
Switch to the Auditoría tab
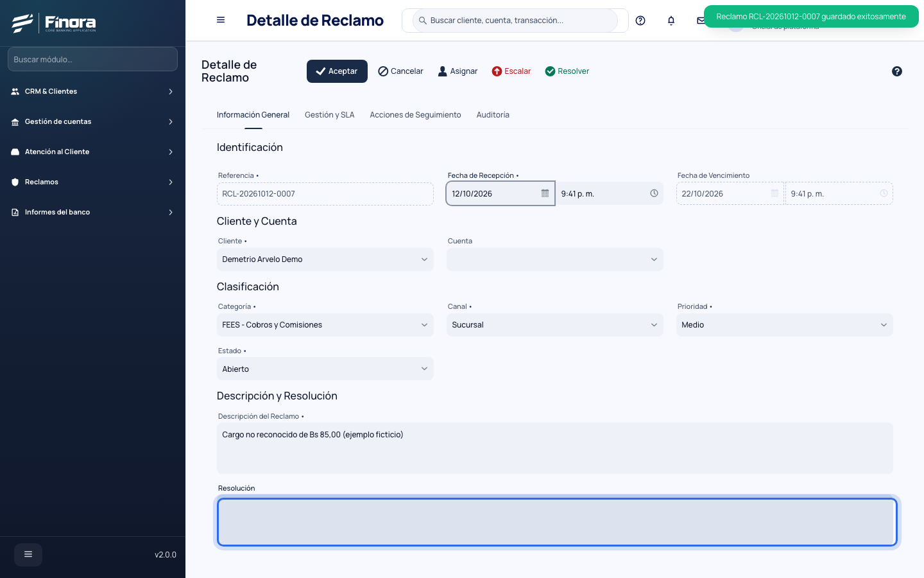click(493, 115)
